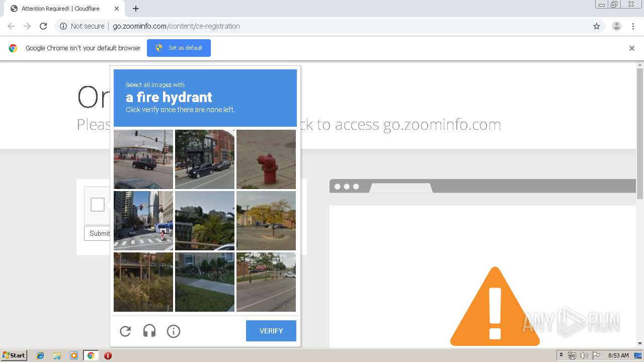Click the page scrollbar down arrow
The image size is (644, 362).
[x=640, y=343]
